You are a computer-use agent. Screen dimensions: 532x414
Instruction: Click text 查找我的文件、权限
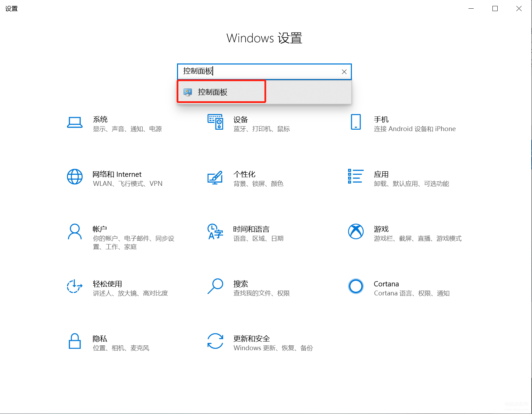point(262,293)
